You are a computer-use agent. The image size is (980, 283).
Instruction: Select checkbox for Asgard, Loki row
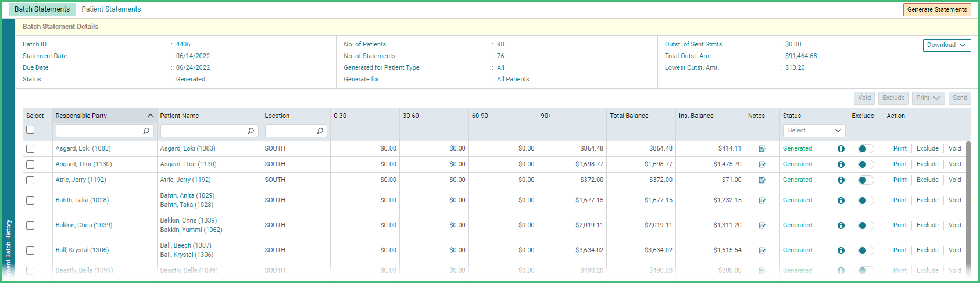tap(30, 149)
